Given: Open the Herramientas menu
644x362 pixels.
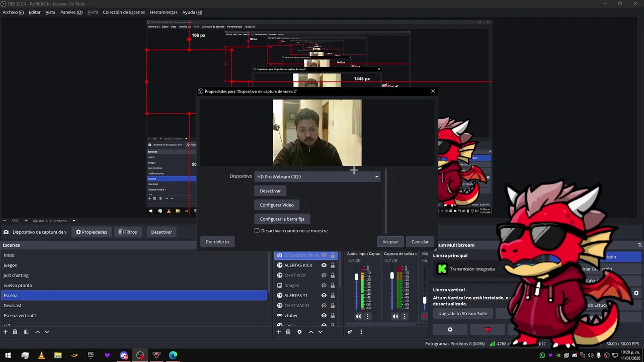Looking at the screenshot, I should point(164,12).
